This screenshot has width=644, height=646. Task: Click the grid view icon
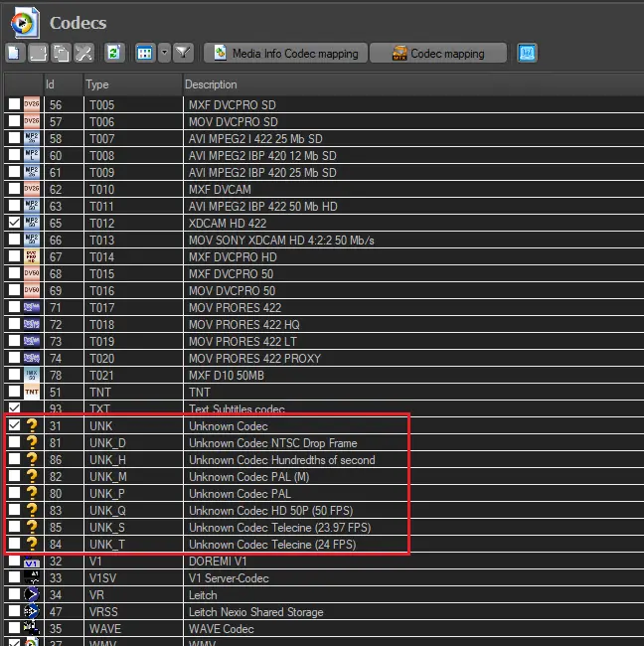coord(144,53)
